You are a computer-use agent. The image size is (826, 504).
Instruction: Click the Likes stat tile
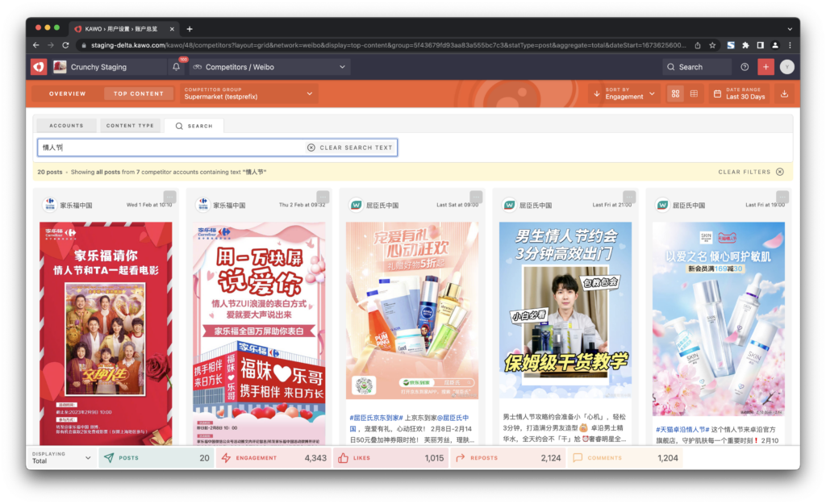(391, 458)
